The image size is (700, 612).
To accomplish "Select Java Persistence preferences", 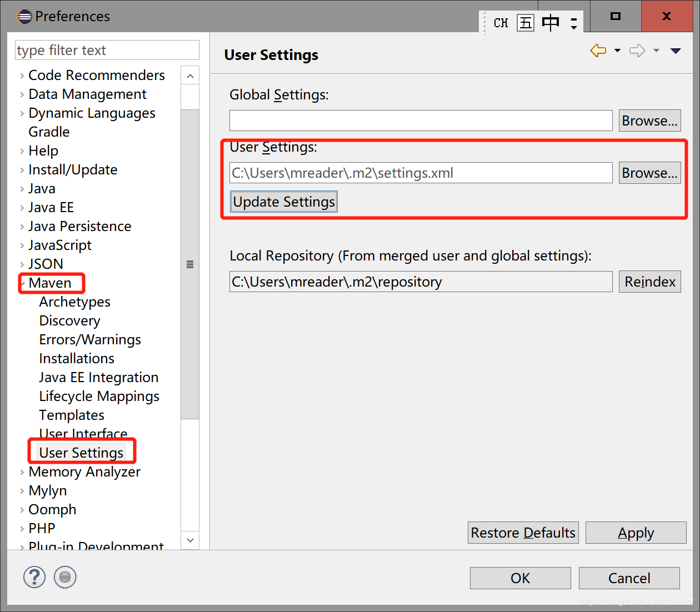I will (79, 226).
